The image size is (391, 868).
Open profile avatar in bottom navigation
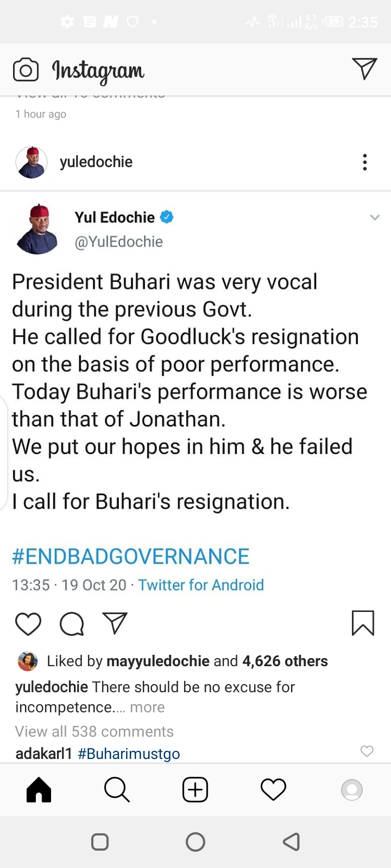coord(351,790)
